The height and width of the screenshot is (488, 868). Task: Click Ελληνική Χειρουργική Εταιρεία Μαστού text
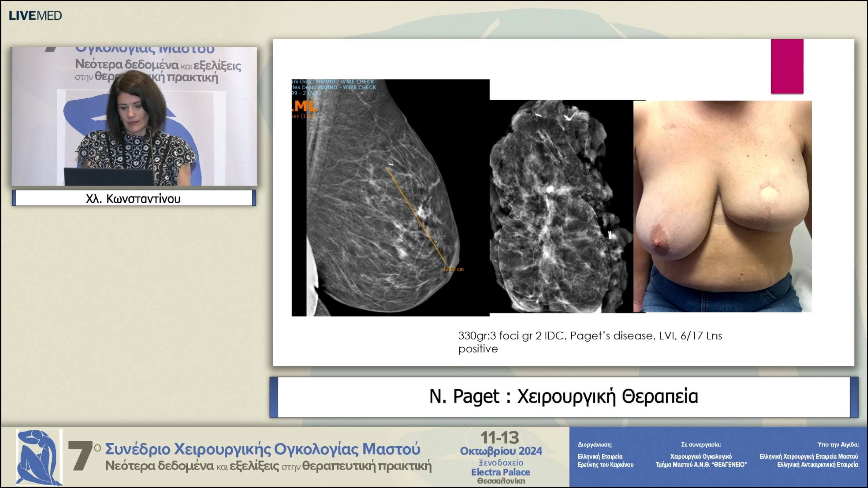click(x=809, y=456)
